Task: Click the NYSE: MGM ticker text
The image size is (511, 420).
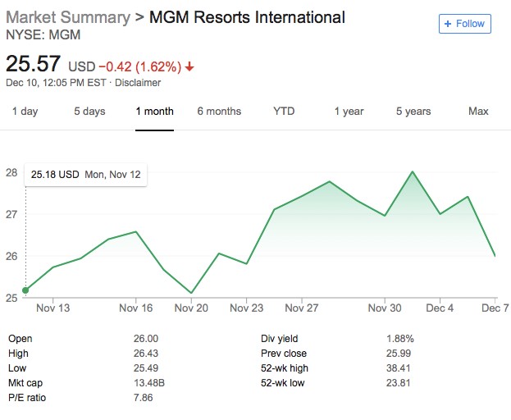Action: point(43,35)
